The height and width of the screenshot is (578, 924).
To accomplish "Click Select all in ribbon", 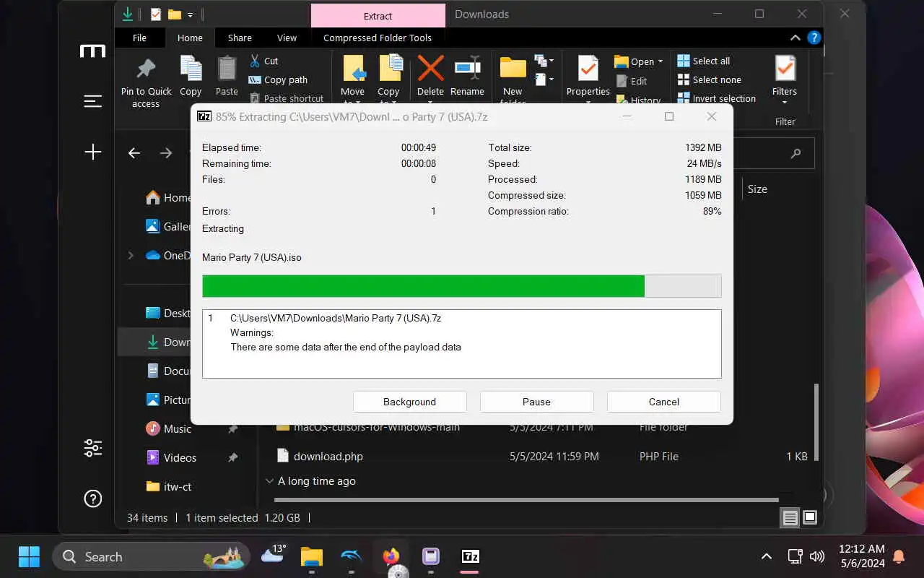I will point(704,61).
